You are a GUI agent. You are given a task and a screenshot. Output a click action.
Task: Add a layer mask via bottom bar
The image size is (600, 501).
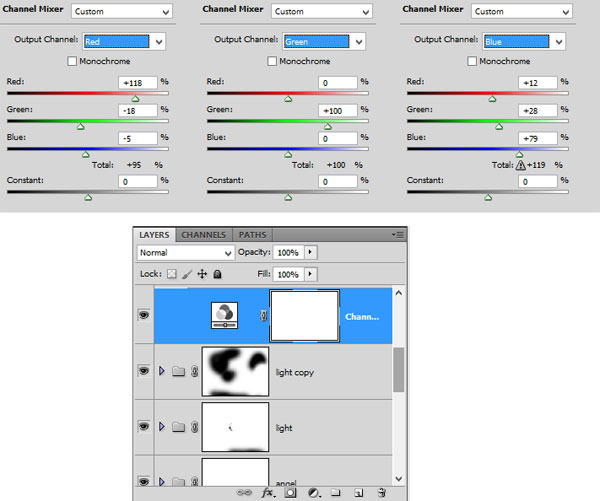point(290,493)
